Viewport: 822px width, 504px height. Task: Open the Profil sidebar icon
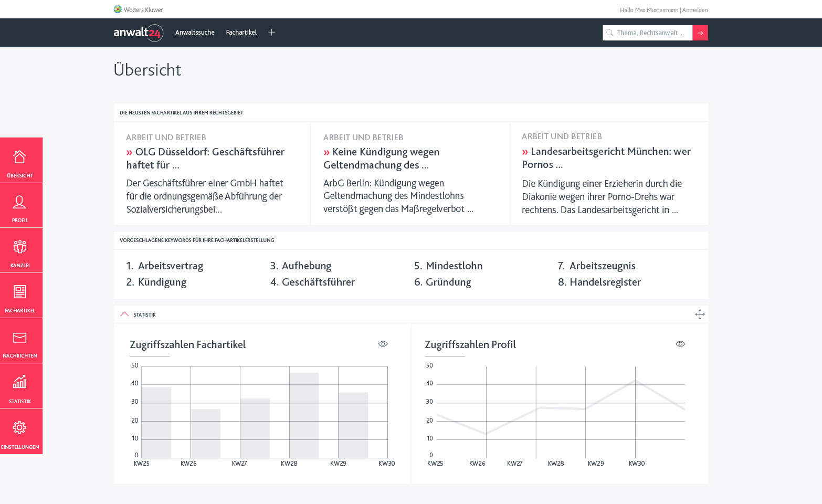(x=20, y=203)
